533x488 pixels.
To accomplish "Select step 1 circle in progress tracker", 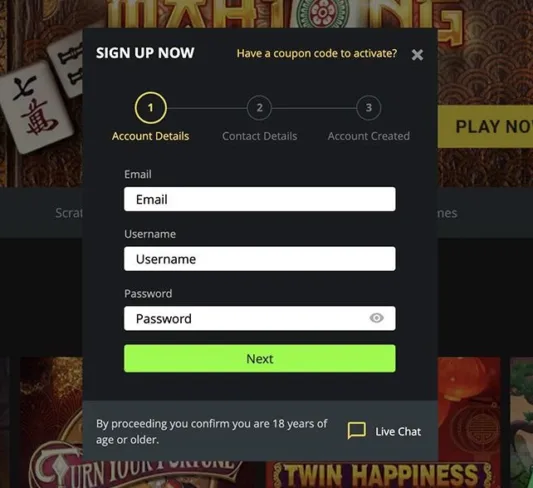I will (x=151, y=108).
